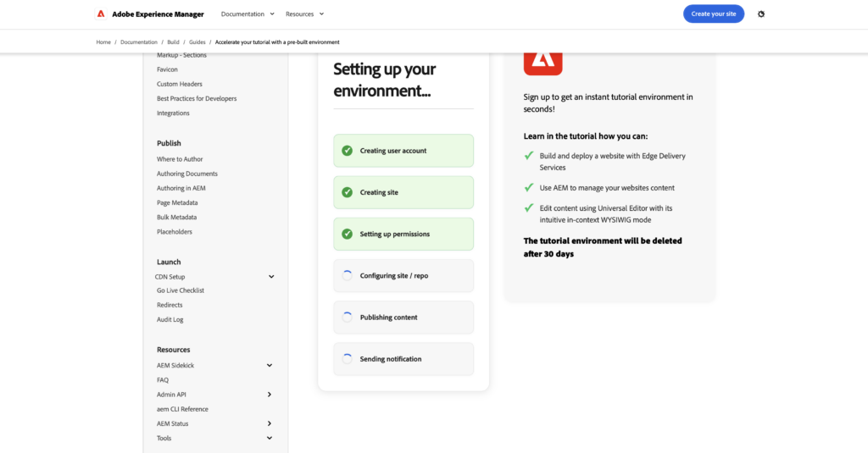This screenshot has width=868, height=453.
Task: Open the Documentation dropdown menu
Action: pyautogui.click(x=248, y=14)
